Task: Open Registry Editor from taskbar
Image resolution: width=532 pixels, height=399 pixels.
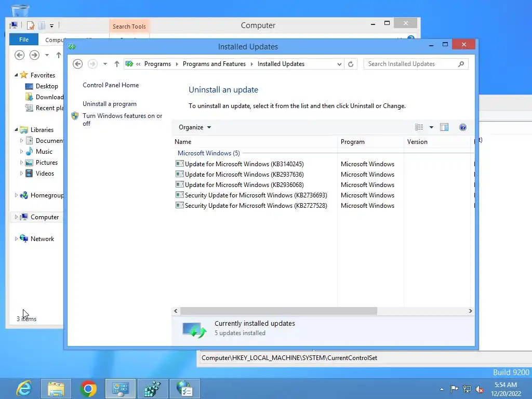Action: [x=153, y=389]
